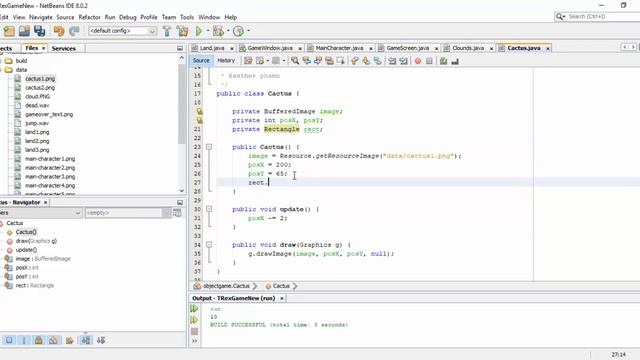Switch to the Land.java tab
Screen dimensions: 640x360
212,48
